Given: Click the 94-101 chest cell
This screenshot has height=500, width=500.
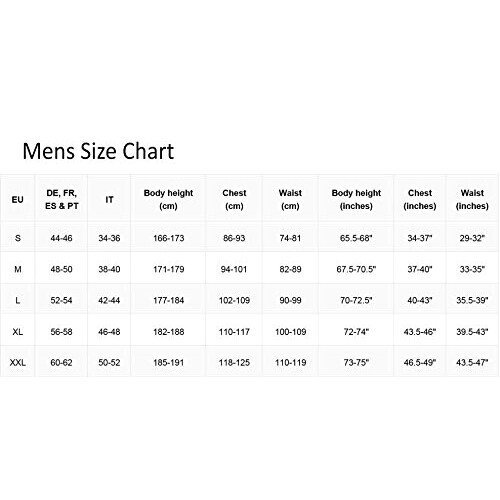Looking at the screenshot, I should coord(234,269).
